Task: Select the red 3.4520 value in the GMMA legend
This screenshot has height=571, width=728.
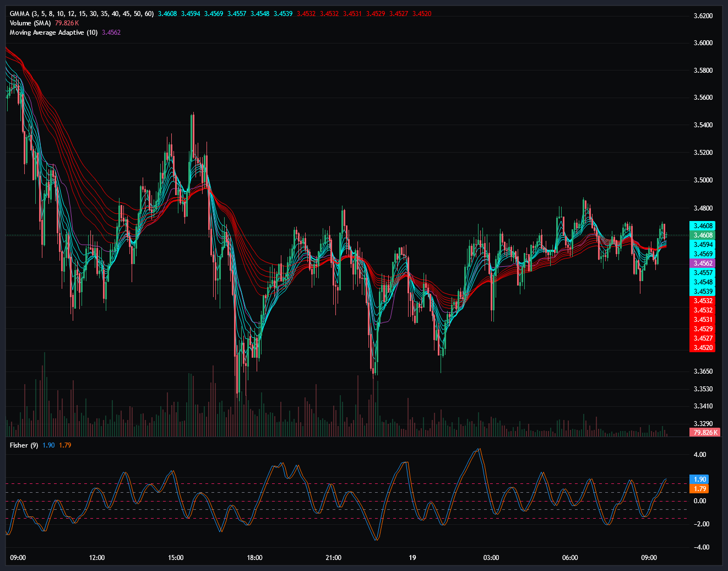Action: 422,14
